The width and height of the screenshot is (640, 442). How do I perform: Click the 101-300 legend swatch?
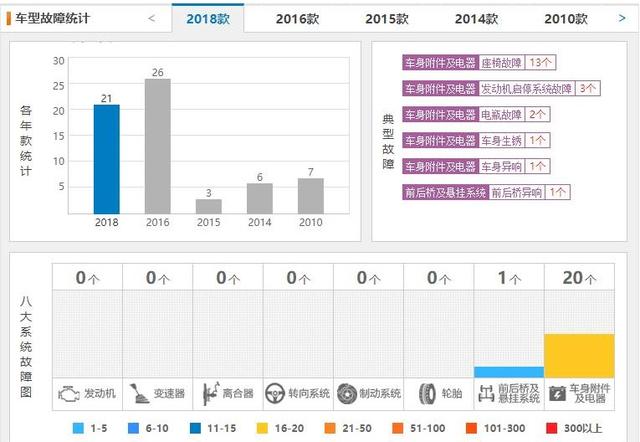pyautogui.click(x=471, y=428)
